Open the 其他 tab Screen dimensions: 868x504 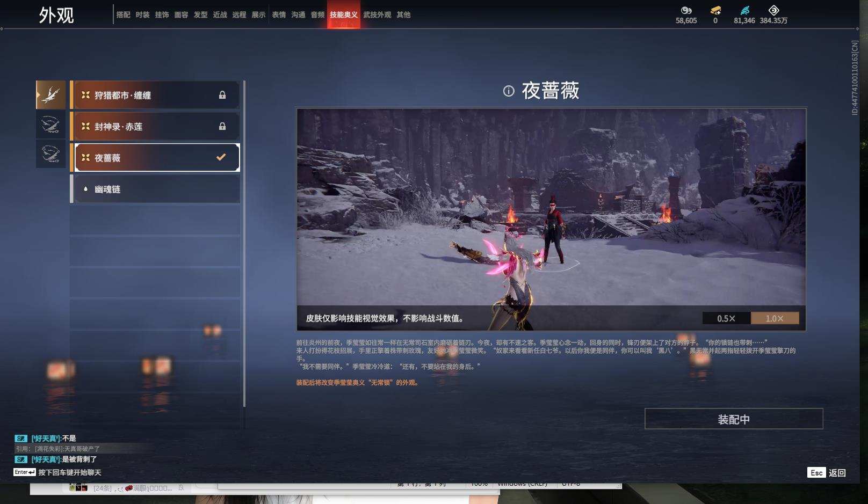(x=403, y=15)
